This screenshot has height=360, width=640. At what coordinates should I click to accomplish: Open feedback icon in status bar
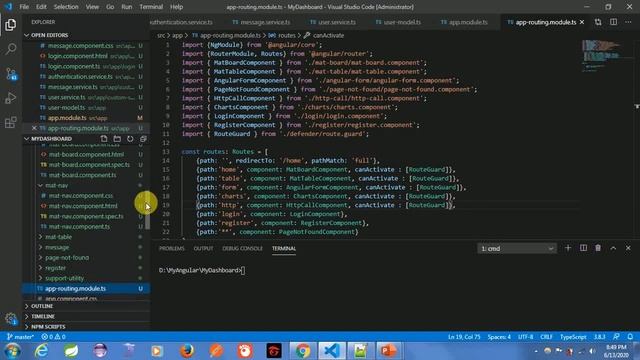tap(616, 337)
